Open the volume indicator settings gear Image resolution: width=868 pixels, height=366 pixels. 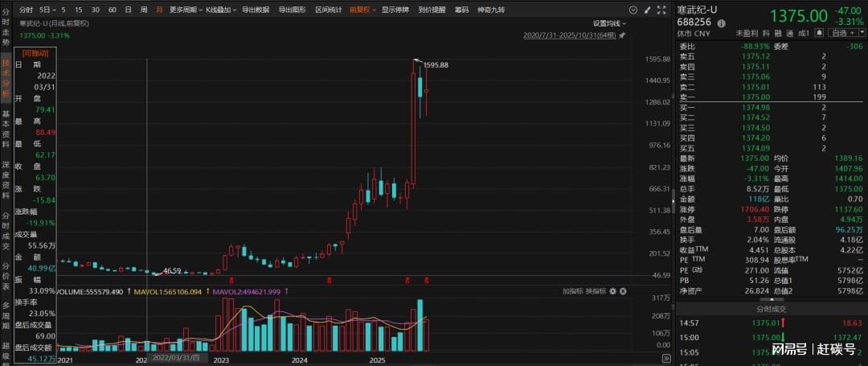[613, 290]
